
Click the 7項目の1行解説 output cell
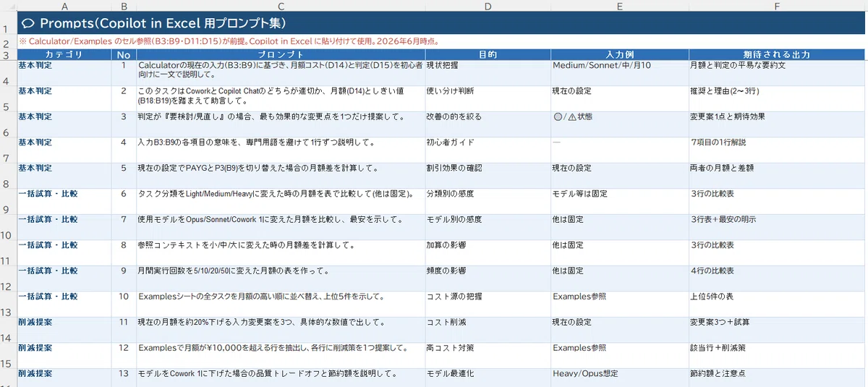click(777, 150)
